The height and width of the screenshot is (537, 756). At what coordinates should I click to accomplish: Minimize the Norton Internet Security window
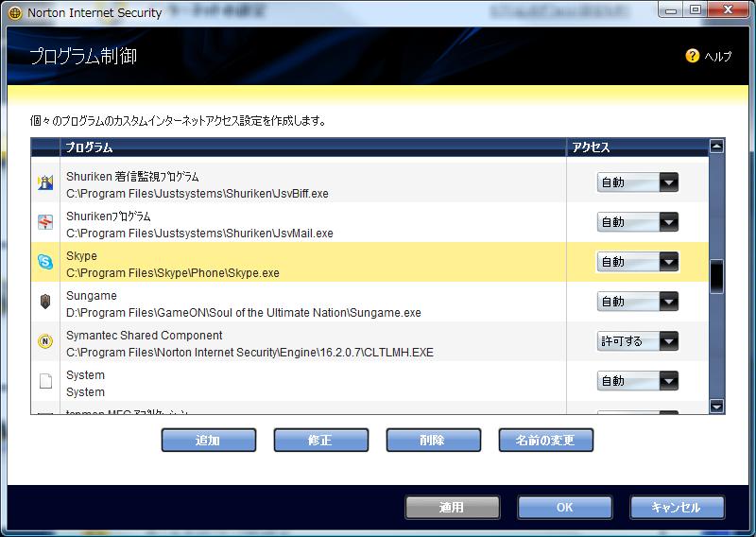pyautogui.click(x=671, y=10)
